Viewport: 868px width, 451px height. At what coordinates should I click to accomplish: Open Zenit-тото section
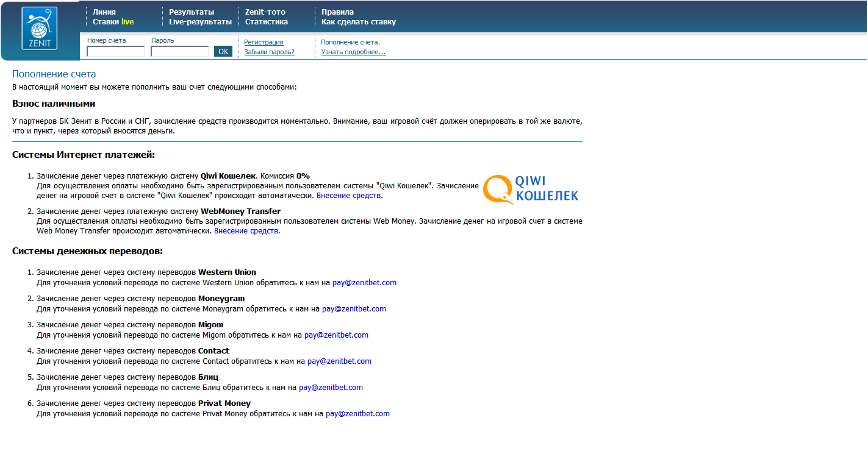(x=265, y=12)
